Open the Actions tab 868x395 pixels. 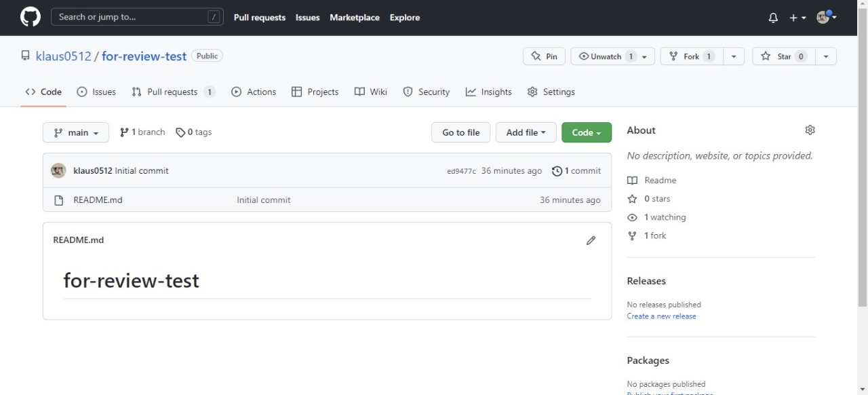coord(254,92)
